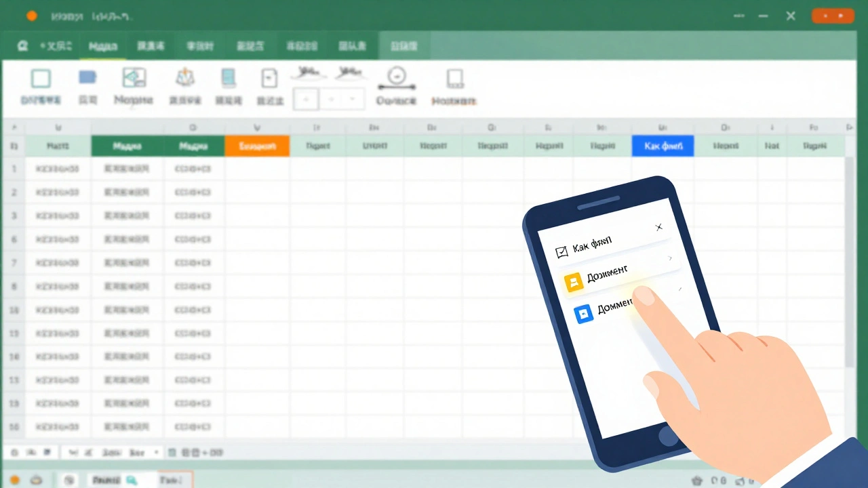Screen dimensions: 868x488
Task: Click the circle-on-line icon in ribbon
Action: pos(396,77)
